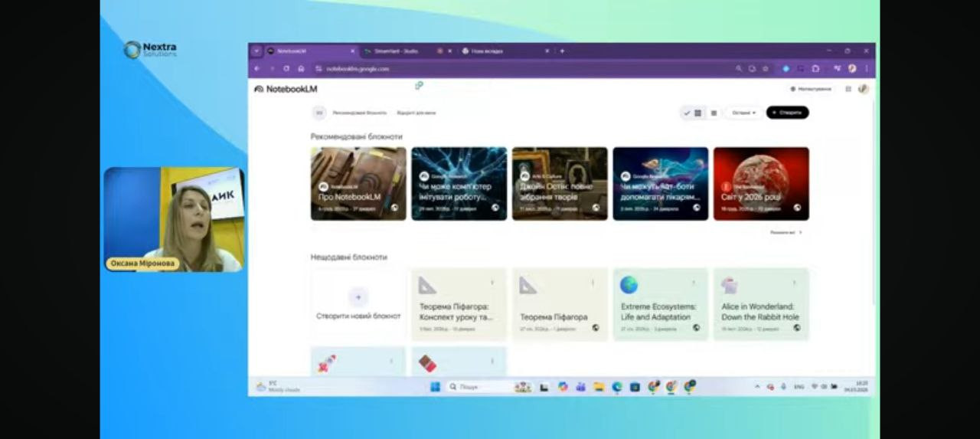Reload the page with the browser refresh icon

[286, 69]
